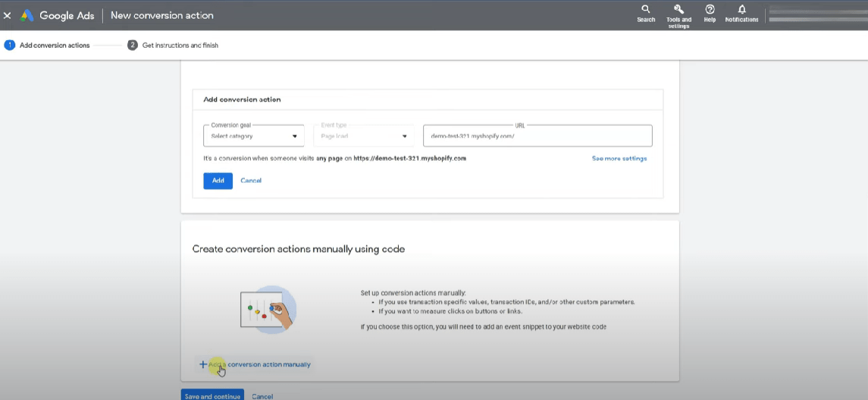The width and height of the screenshot is (868, 400).
Task: Click Cancel next to Save and continue
Action: pos(262,395)
